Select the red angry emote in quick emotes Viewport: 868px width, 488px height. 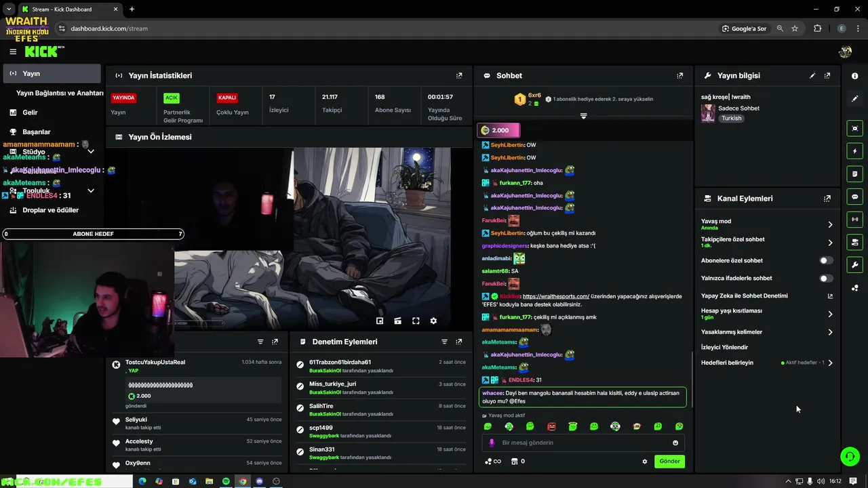[x=551, y=427]
